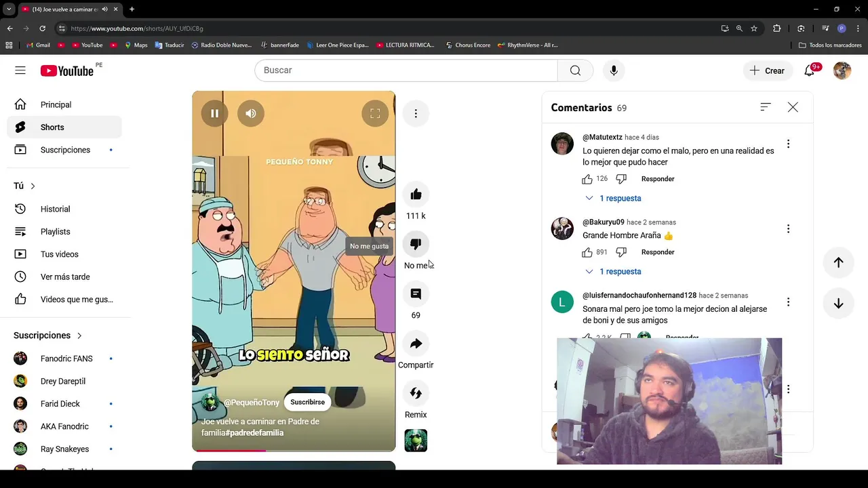
Task: Open the Maps bookmark
Action: [135, 45]
